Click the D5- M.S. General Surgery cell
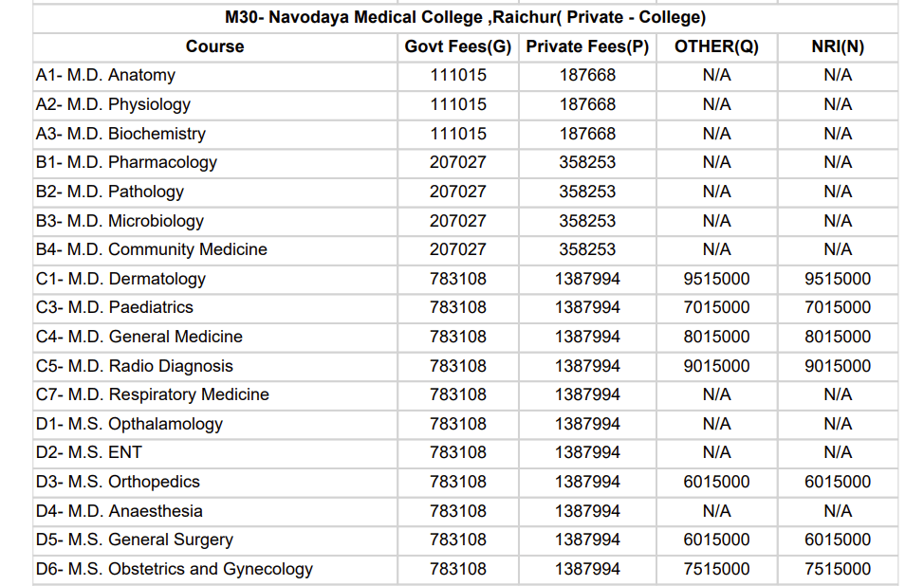This screenshot has height=586, width=924. (x=134, y=540)
